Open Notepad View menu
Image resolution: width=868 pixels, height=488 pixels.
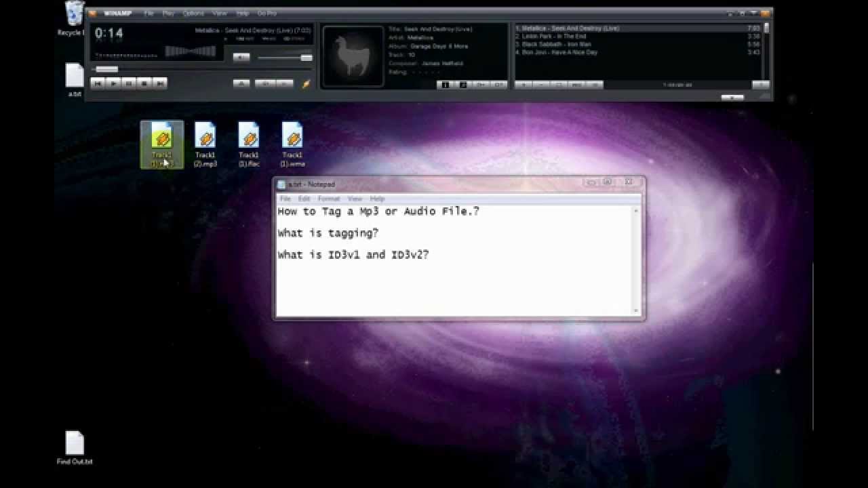pyautogui.click(x=355, y=199)
